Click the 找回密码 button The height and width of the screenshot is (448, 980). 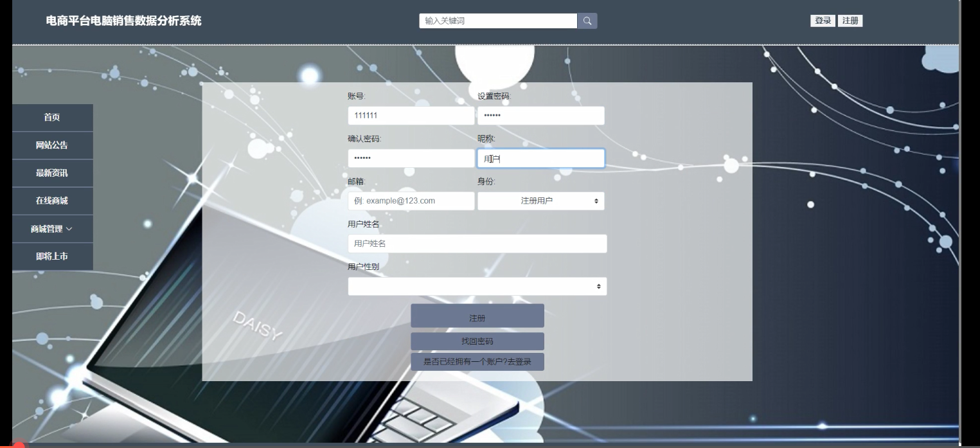477,341
